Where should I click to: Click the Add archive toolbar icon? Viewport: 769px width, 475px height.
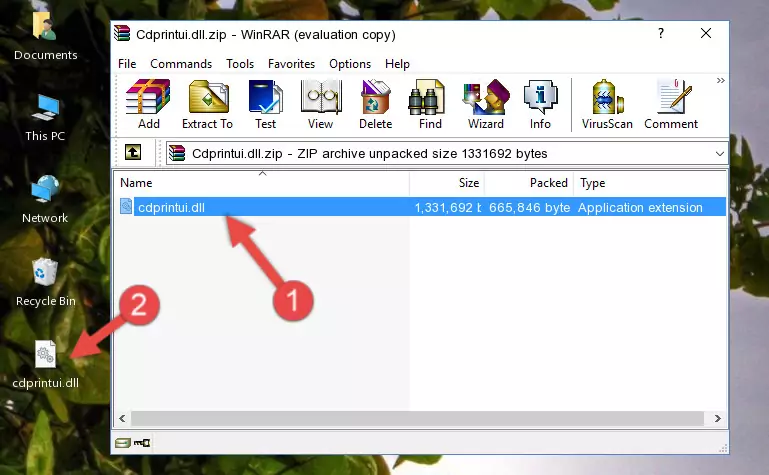pos(148,104)
